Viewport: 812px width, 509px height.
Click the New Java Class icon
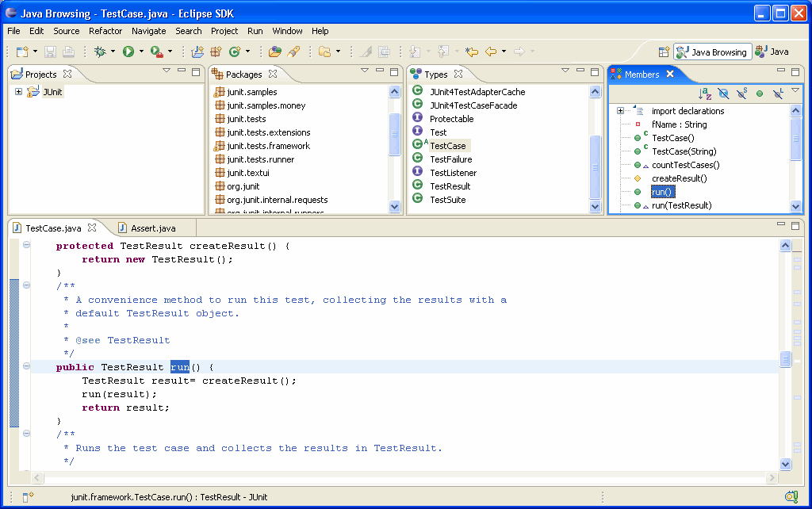[235, 52]
